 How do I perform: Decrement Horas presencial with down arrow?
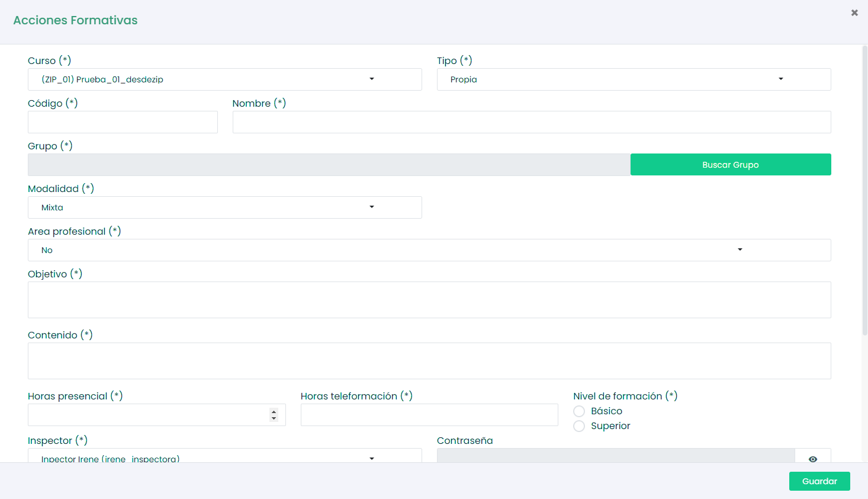click(x=274, y=418)
